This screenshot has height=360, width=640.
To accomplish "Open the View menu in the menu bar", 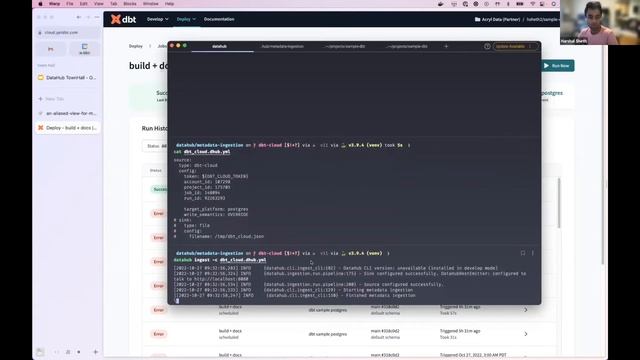I will click(98, 4).
